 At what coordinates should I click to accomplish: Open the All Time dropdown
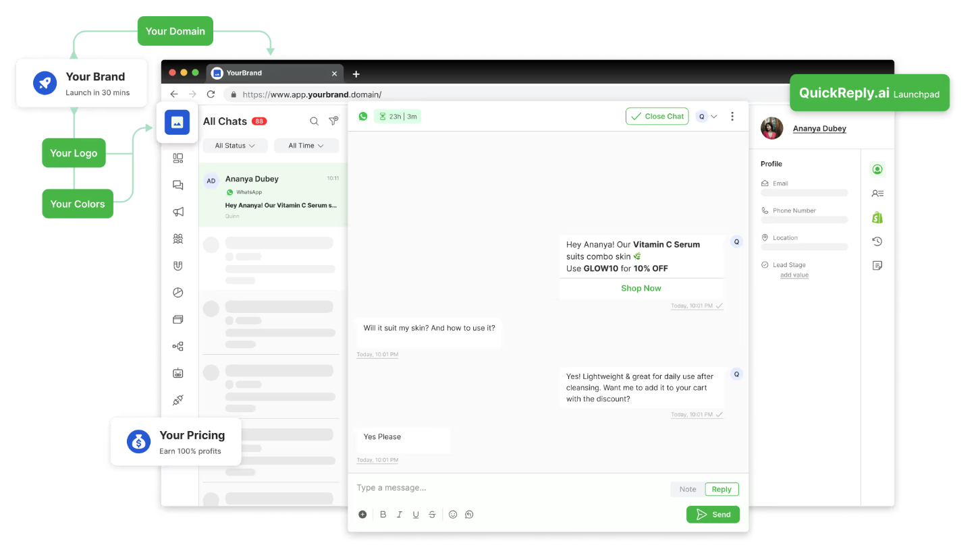pos(306,146)
